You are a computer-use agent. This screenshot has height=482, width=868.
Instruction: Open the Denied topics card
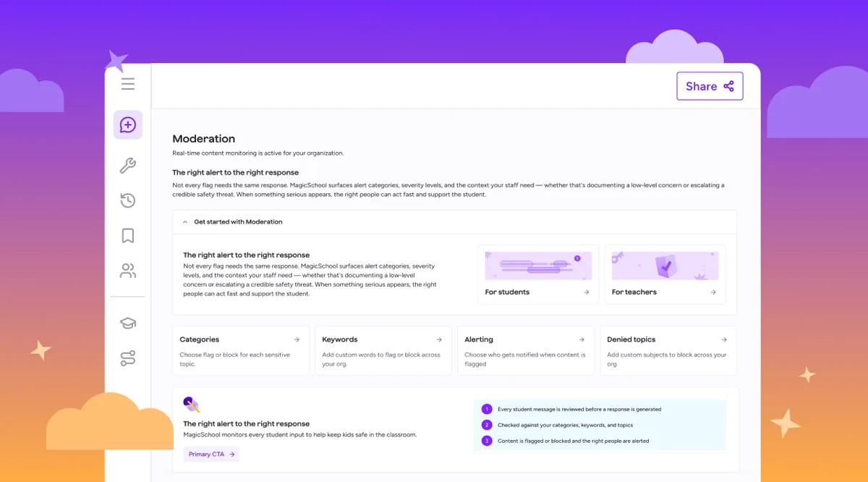pyautogui.click(x=668, y=351)
